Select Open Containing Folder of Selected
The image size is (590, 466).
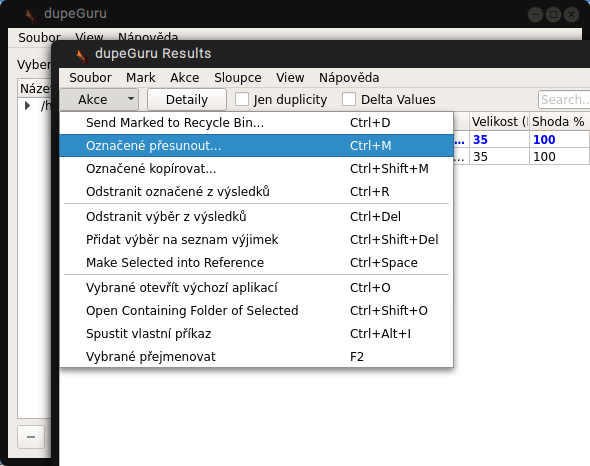pyautogui.click(x=256, y=311)
